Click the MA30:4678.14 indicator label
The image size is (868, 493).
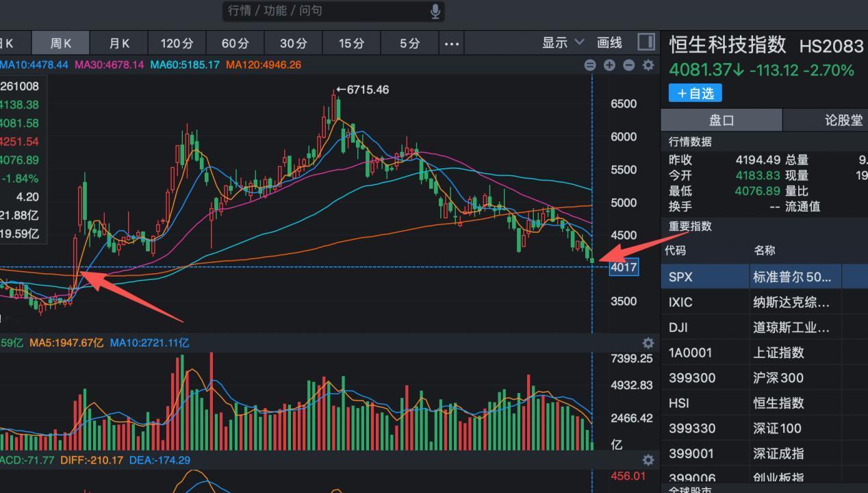coord(110,65)
